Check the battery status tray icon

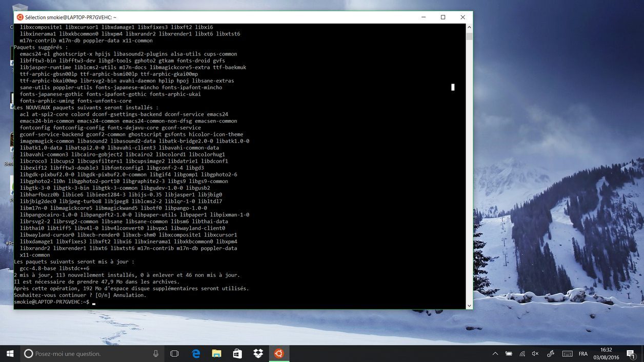coord(509,353)
